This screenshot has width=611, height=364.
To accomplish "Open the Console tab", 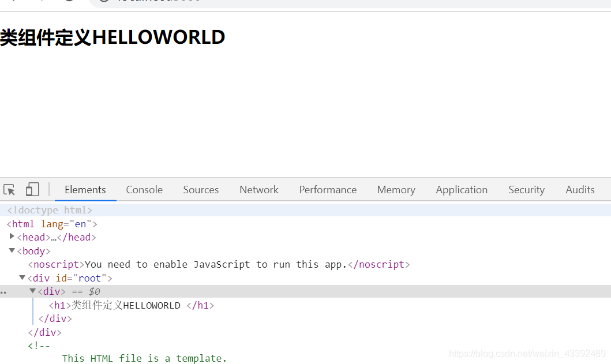I will tap(144, 190).
